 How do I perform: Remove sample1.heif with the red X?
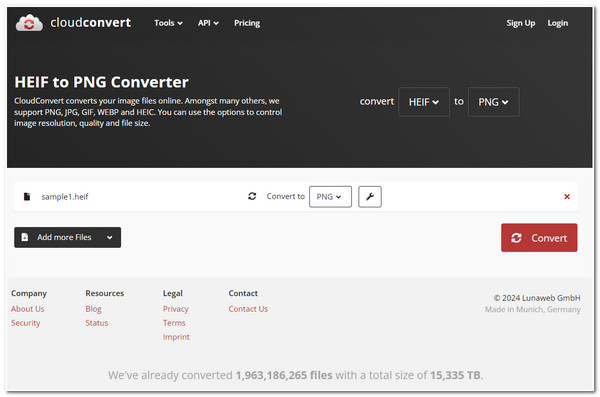[567, 196]
